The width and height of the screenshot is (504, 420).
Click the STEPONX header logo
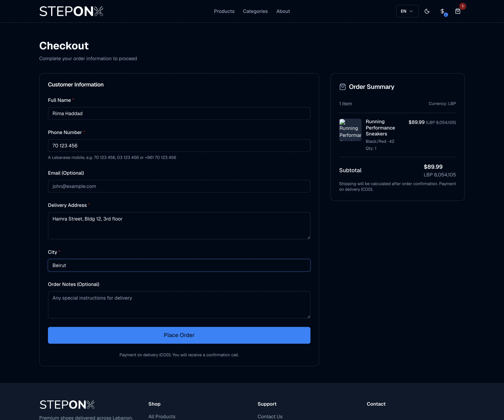click(71, 11)
